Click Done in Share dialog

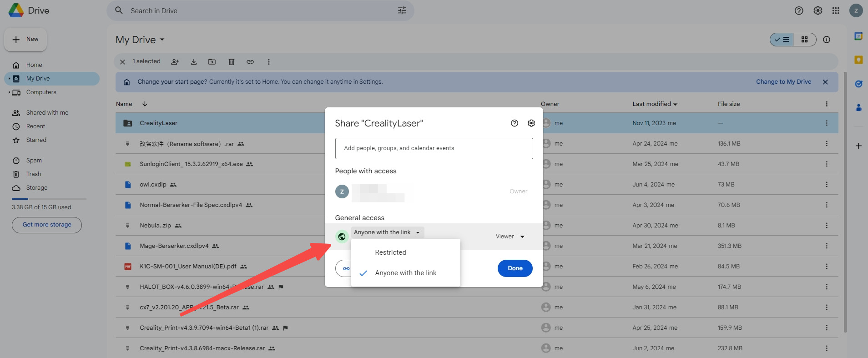(x=515, y=268)
